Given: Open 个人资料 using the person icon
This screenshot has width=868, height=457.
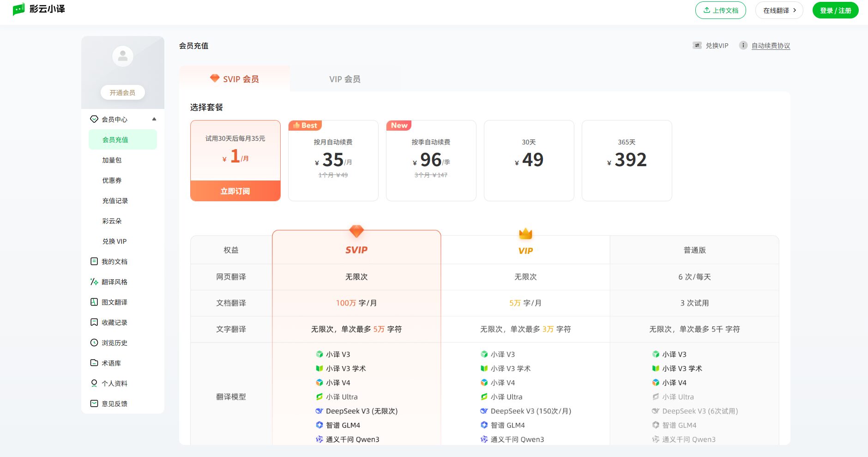Looking at the screenshot, I should click(94, 383).
